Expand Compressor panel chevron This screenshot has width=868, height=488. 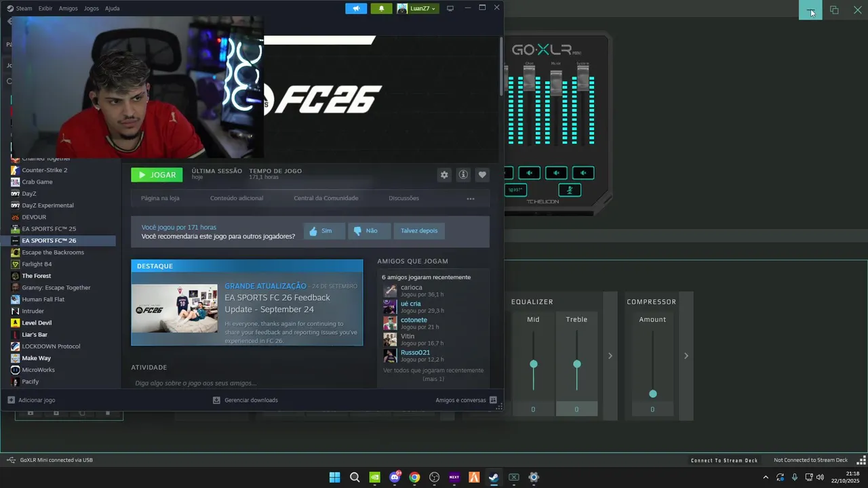(x=686, y=356)
